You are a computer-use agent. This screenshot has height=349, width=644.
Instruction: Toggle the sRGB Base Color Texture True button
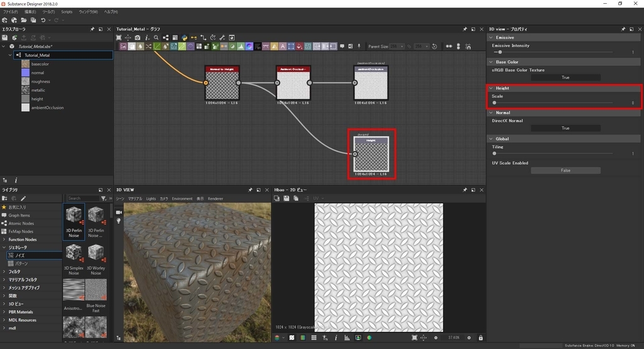coord(565,77)
